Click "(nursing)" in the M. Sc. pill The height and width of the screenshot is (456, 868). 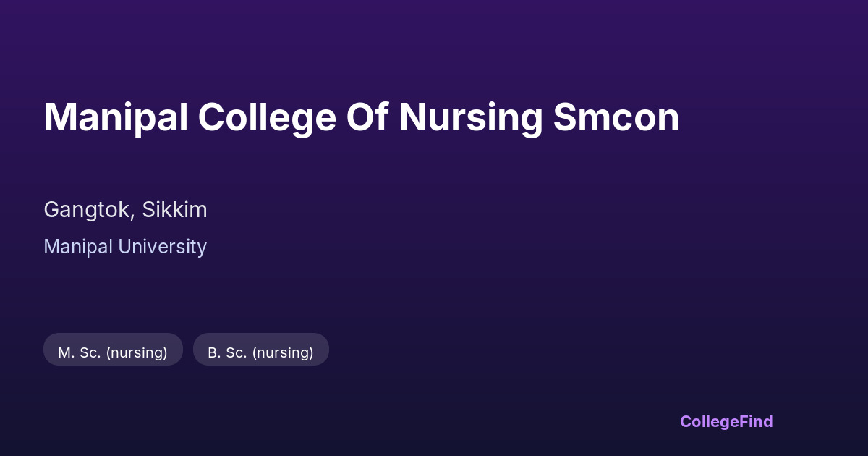[x=137, y=352]
